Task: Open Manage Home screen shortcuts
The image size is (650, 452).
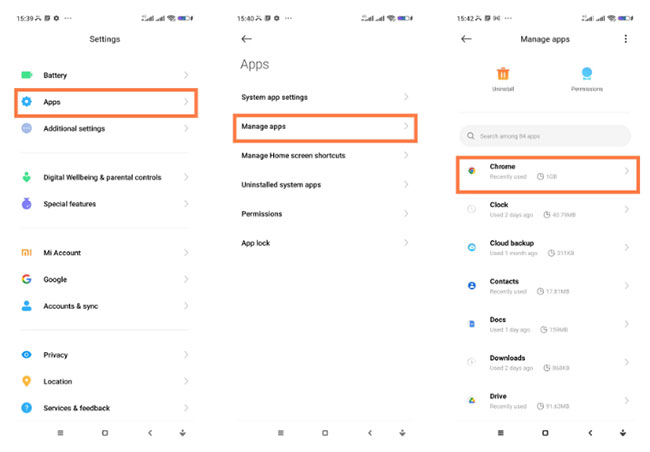Action: (x=325, y=156)
